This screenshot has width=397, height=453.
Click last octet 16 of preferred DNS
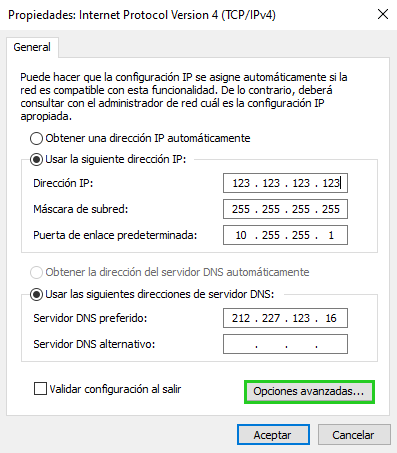(x=331, y=318)
